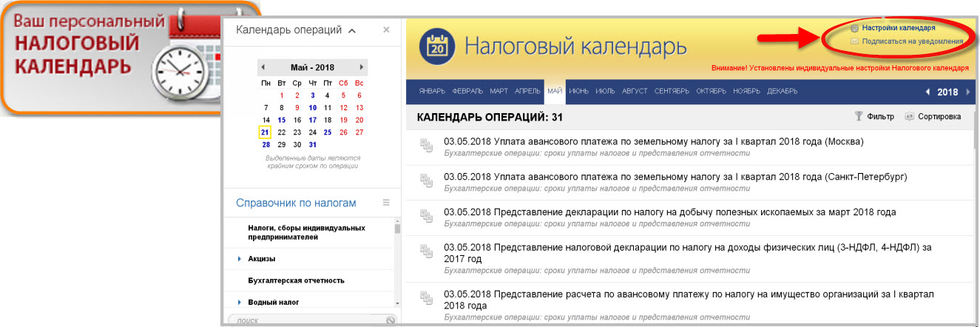Switch to the ИЮНЬ month tab
The image size is (980, 327).
point(579,91)
